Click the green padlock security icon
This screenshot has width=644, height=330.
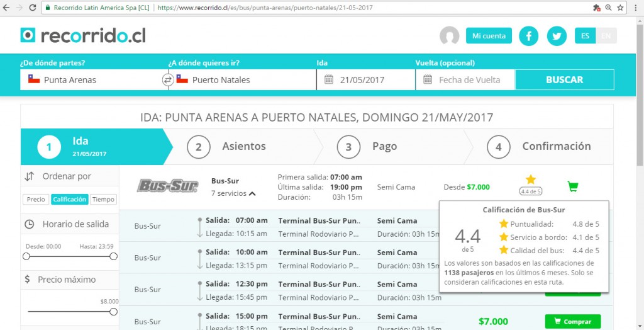coord(48,8)
